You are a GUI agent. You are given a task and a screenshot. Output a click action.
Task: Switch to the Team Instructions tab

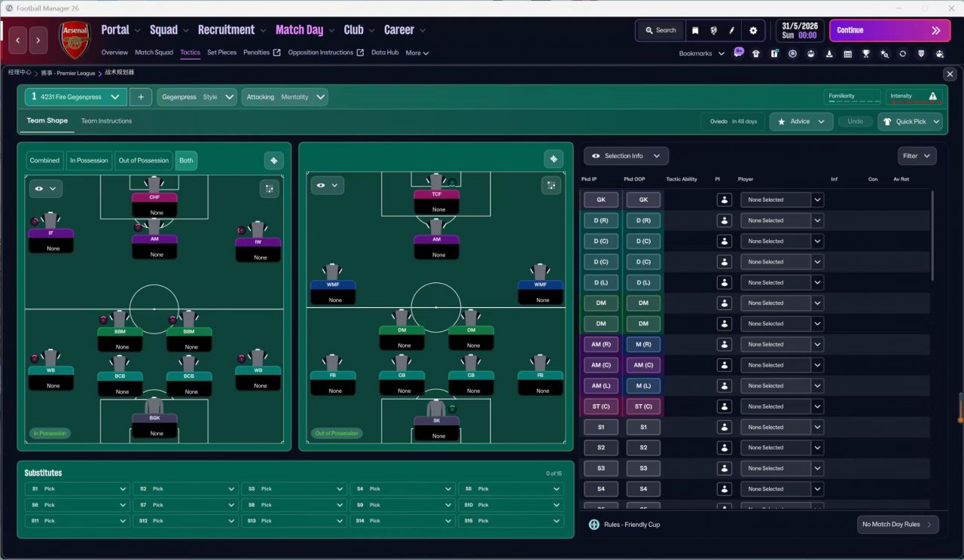click(106, 121)
